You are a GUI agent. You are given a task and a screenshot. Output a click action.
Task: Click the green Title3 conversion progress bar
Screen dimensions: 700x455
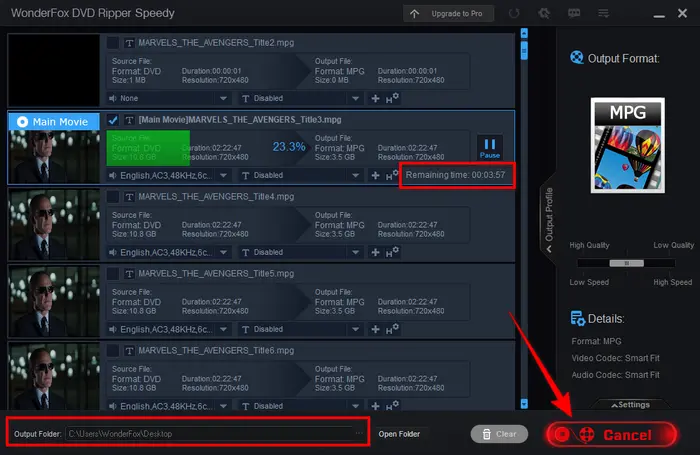[148, 148]
